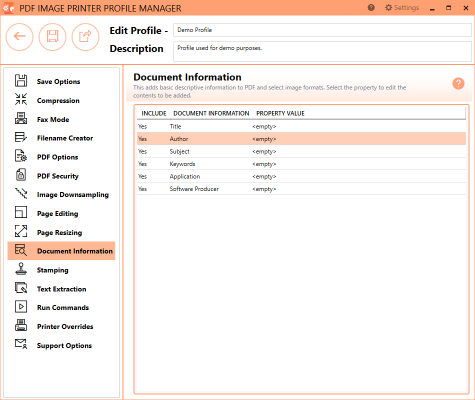475x400 pixels.
Task: Open Printer Overrides section
Action: coord(65,326)
